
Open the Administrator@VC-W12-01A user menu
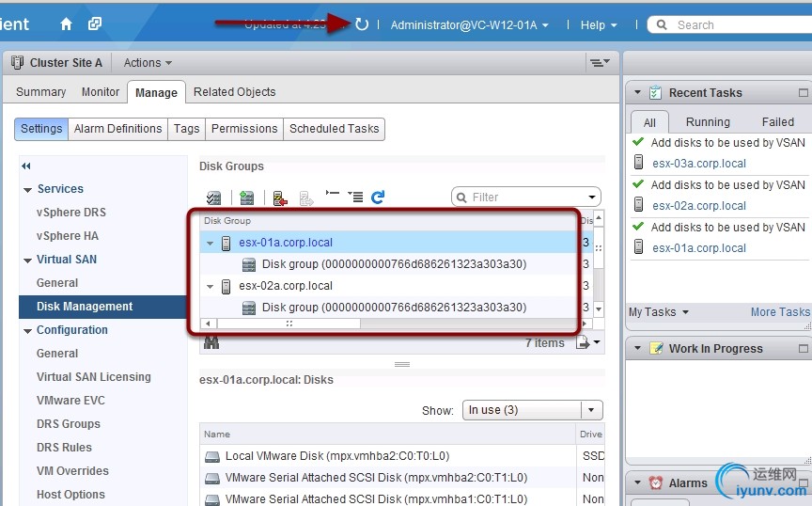tap(469, 24)
